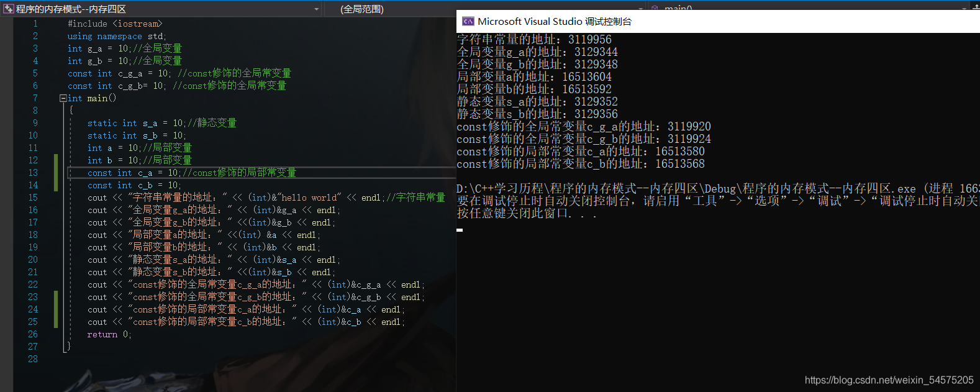The width and height of the screenshot is (980, 392).
Task: Click the return 0; statement
Action: (x=109, y=334)
